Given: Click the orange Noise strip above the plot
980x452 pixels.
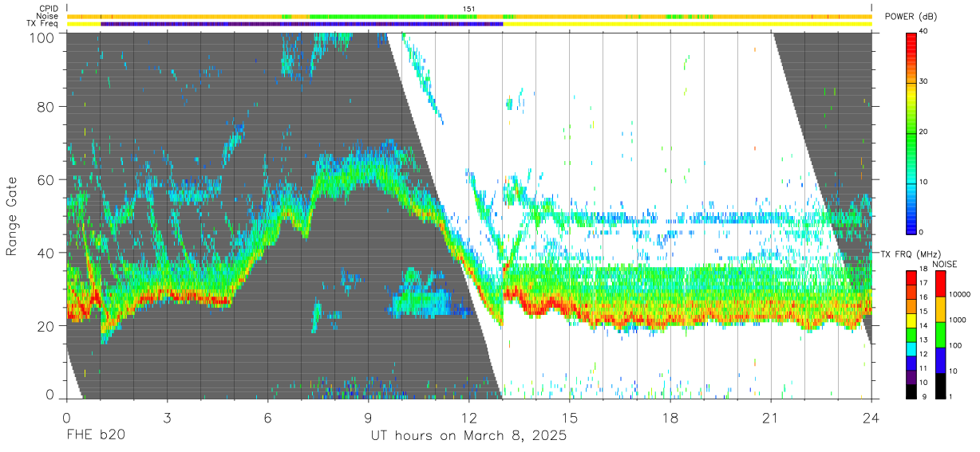Looking at the screenshot, I should (469, 16).
